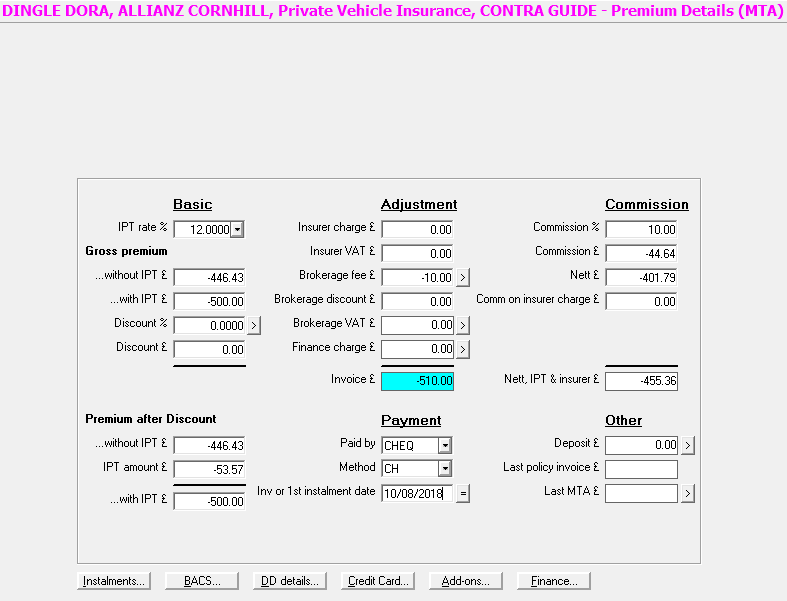Screen dimensions: 787x601
Task: Click the Brokerage fee £ field
Action: point(417,277)
